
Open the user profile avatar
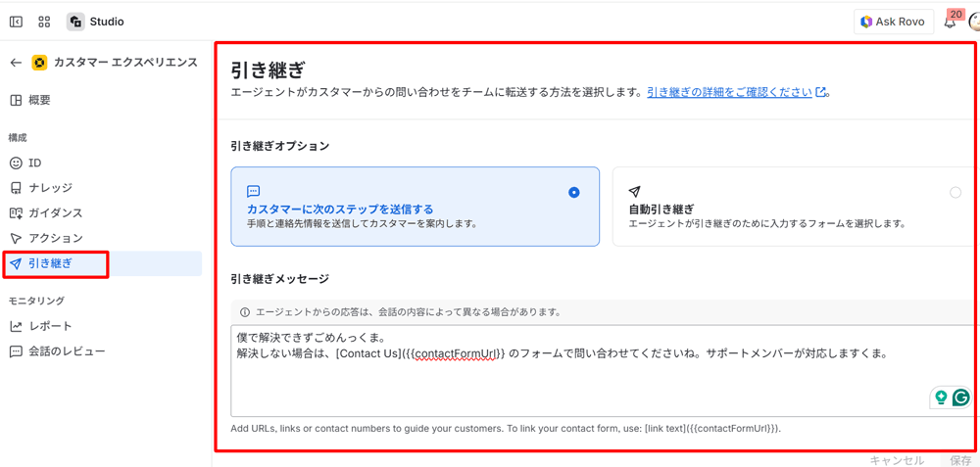coord(974,22)
